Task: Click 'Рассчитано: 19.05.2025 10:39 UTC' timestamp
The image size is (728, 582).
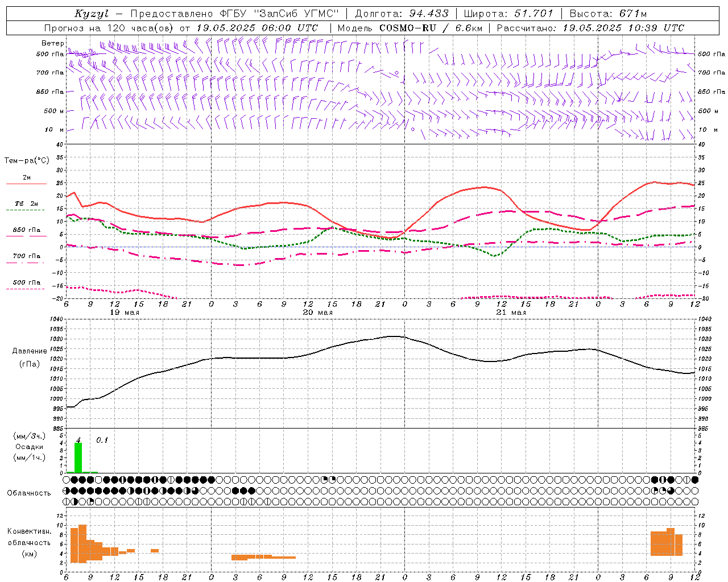Action: (x=590, y=28)
